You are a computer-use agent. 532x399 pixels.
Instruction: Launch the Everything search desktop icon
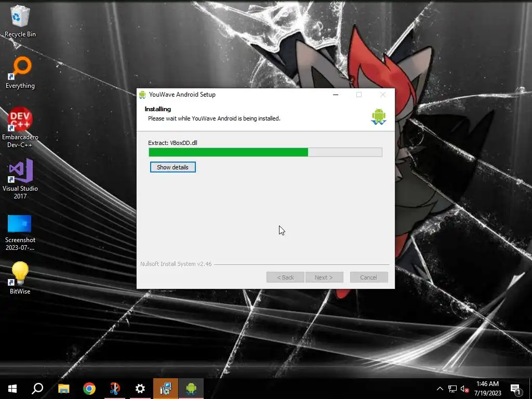[20, 73]
